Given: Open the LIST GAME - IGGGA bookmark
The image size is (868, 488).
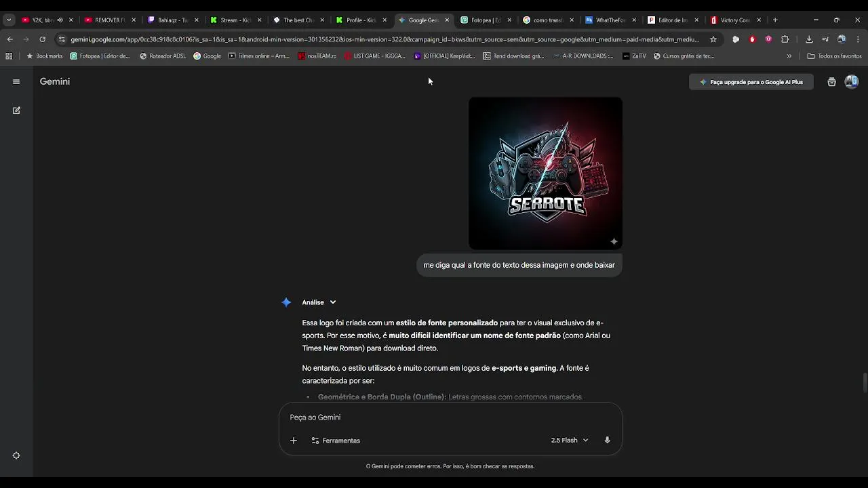Looking at the screenshot, I should (374, 56).
